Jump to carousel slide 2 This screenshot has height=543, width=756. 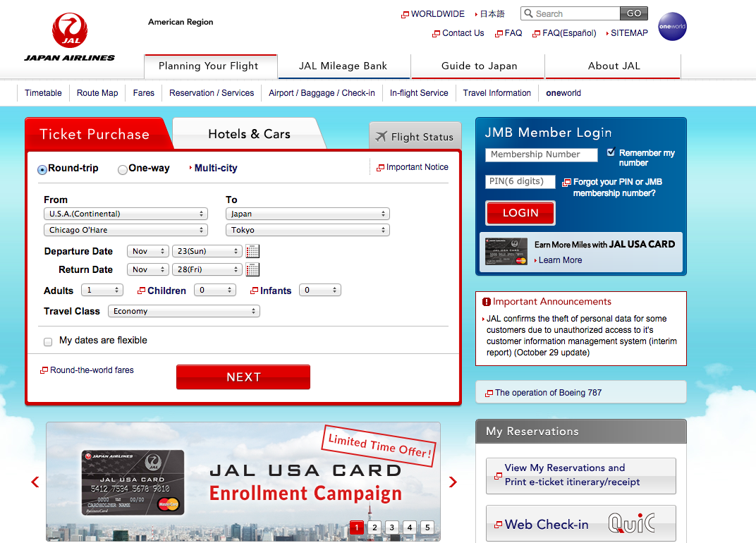(x=374, y=527)
